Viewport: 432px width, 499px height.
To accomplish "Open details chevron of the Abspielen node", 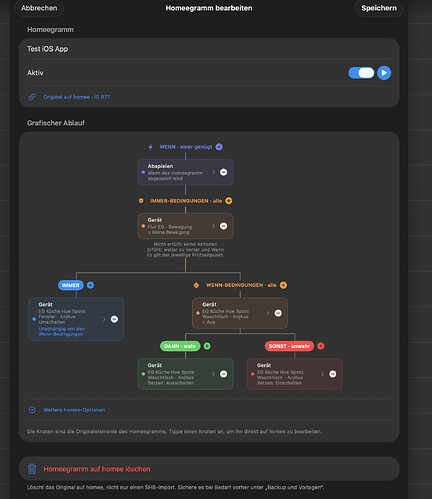I will click(213, 172).
